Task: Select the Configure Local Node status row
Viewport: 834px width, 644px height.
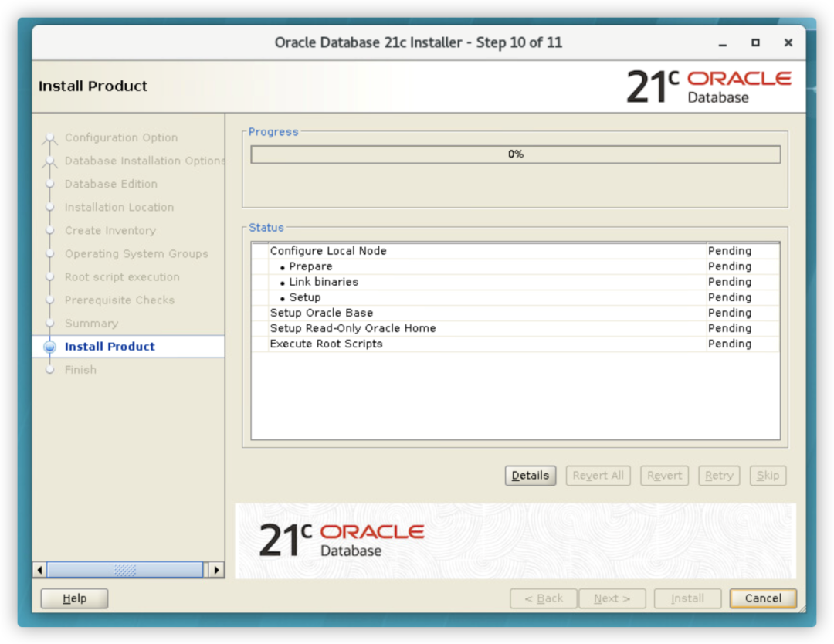Action: click(x=515, y=251)
